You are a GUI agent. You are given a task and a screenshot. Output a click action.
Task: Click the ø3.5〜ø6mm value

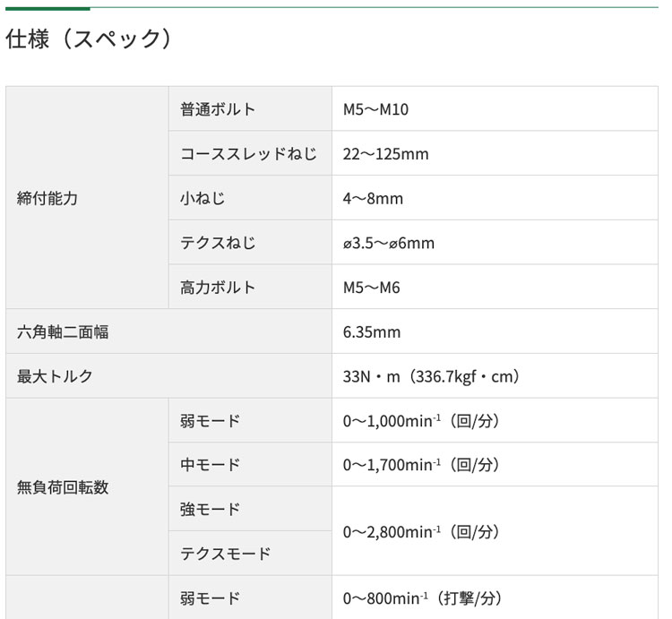(388, 243)
